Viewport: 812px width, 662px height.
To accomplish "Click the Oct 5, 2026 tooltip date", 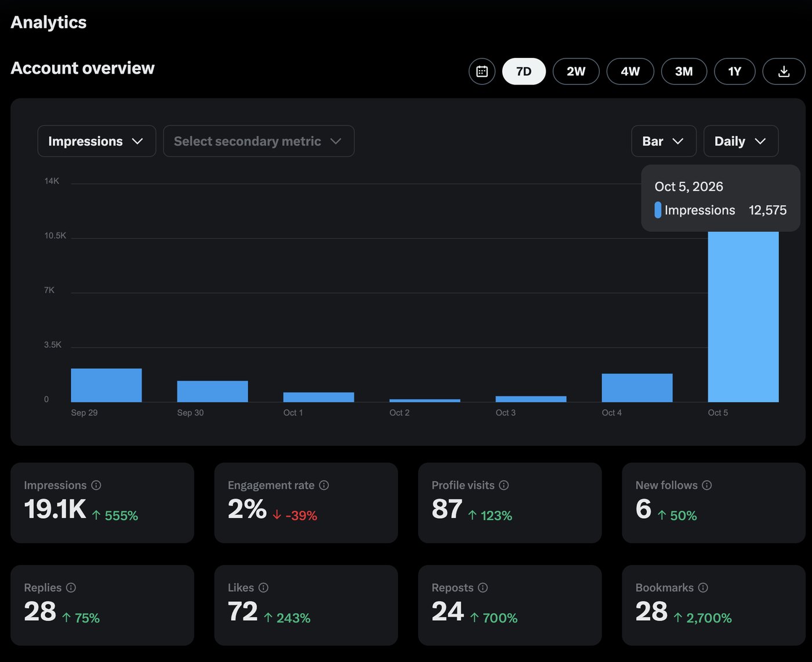I will point(689,187).
